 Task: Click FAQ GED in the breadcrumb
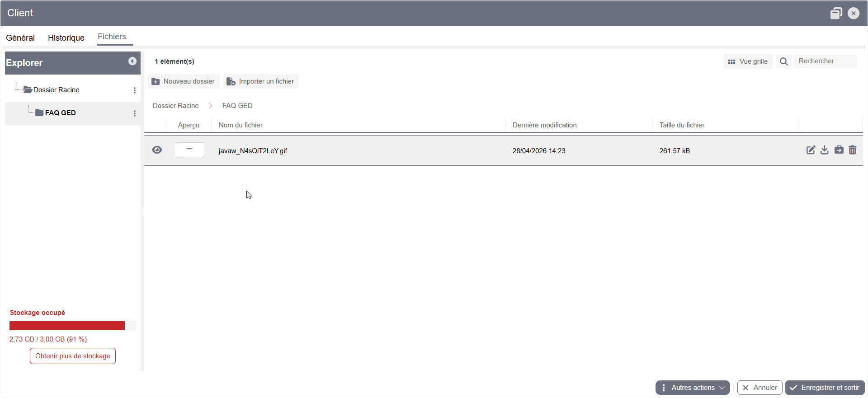(237, 106)
